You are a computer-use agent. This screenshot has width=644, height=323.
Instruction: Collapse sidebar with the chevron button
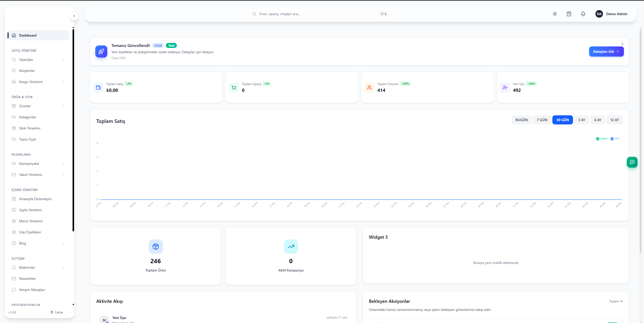(74, 16)
